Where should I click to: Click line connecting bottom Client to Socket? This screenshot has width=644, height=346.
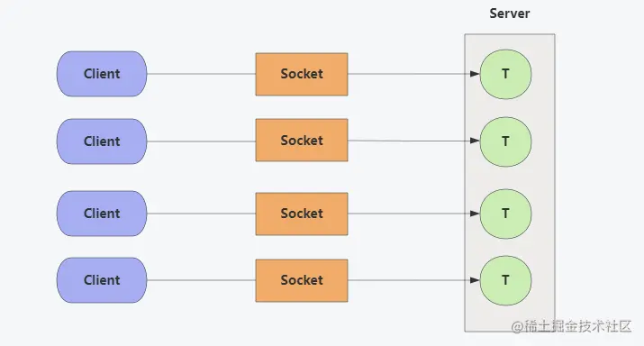tap(201, 280)
